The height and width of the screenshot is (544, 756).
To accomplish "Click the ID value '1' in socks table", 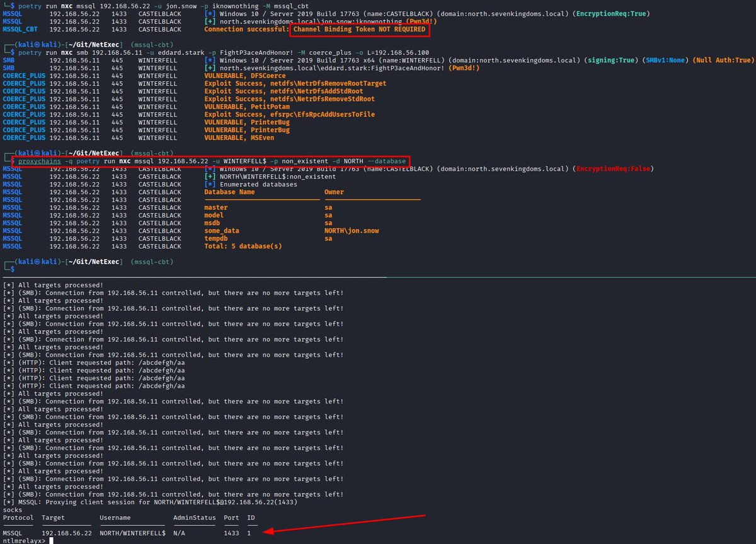I will 249,533.
